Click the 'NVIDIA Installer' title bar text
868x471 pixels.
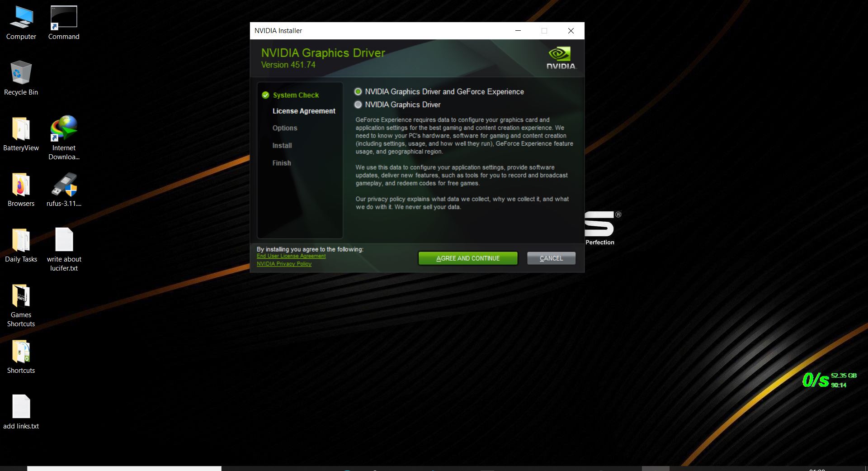point(278,31)
